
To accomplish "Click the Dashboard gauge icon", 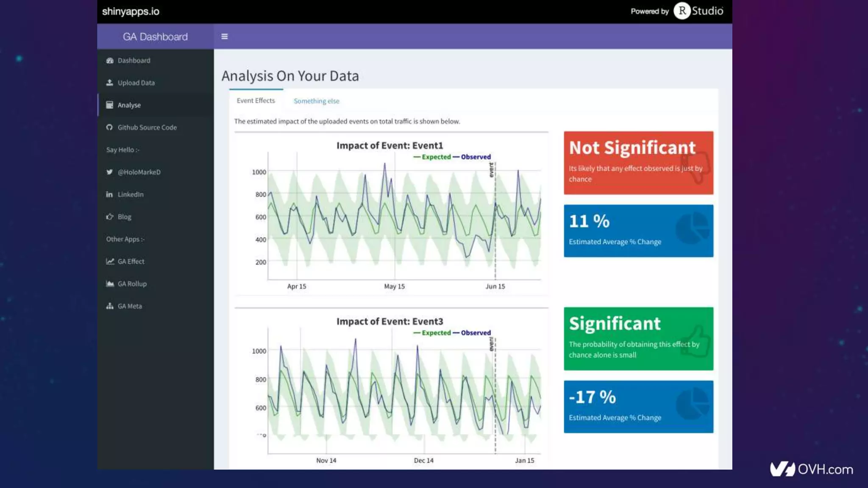I will click(x=110, y=61).
